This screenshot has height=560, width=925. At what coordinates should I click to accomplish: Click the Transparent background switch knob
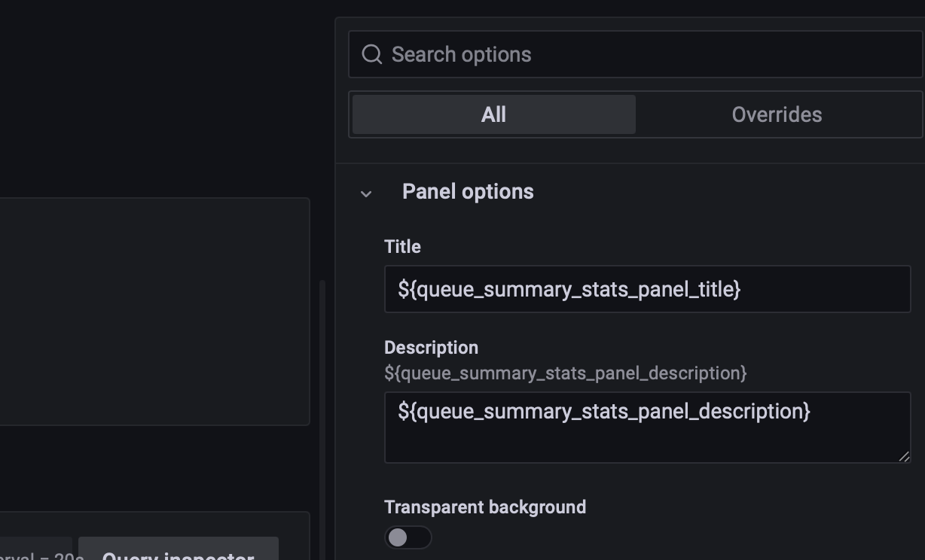pos(398,537)
